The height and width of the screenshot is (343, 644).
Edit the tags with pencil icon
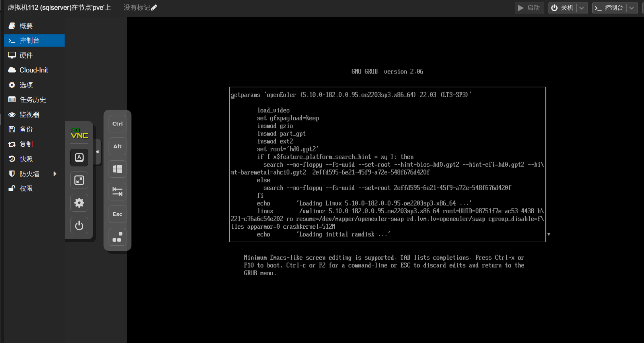[154, 7]
